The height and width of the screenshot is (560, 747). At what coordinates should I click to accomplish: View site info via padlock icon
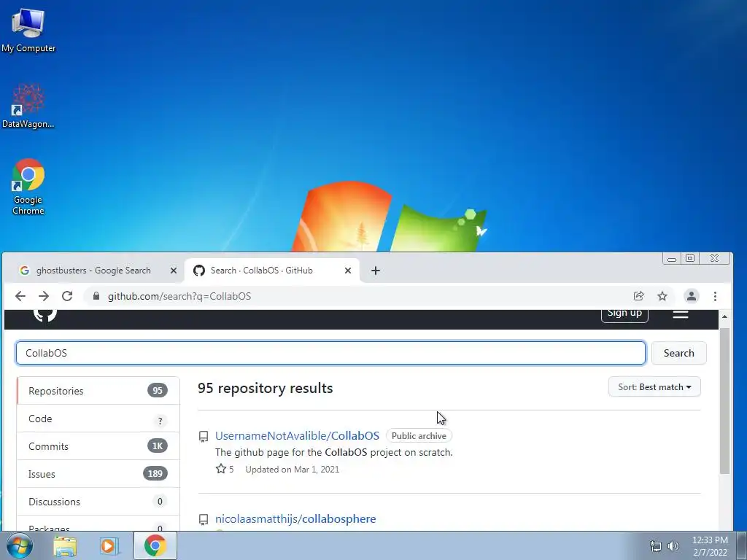pos(96,296)
